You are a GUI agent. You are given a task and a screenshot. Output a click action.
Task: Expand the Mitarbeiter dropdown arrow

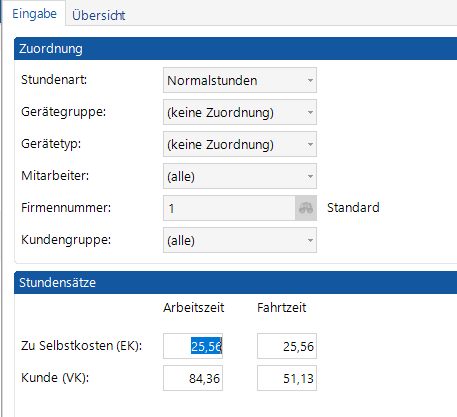coord(310,176)
